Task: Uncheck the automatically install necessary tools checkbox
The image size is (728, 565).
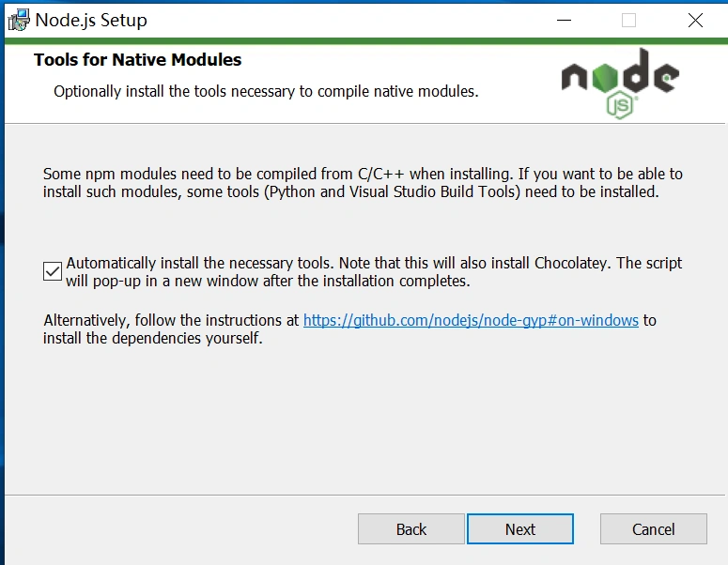Action: (53, 272)
